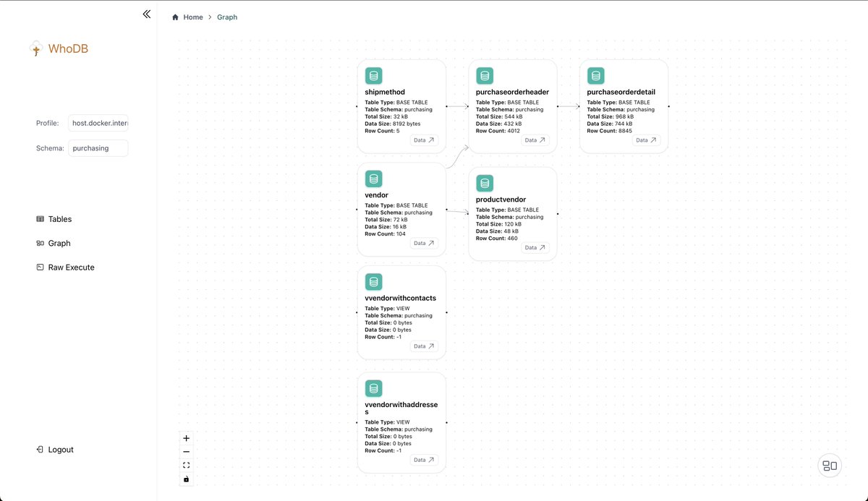Click the productvendor card title

501,200
